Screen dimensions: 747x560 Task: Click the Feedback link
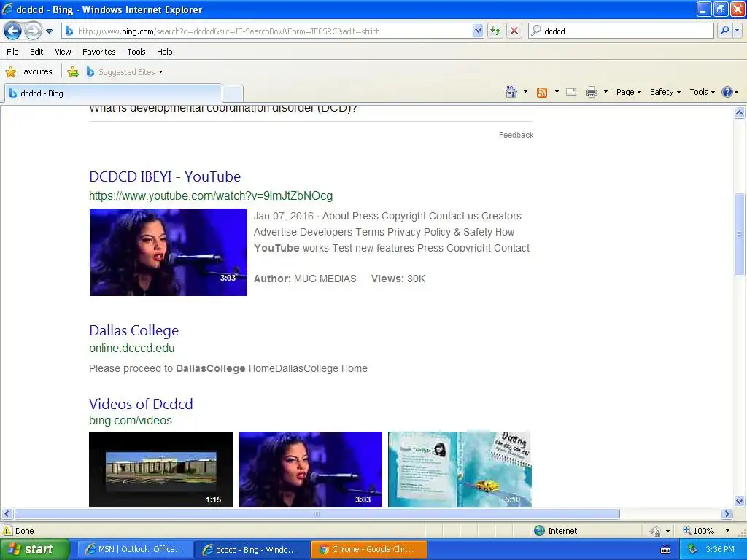[516, 135]
